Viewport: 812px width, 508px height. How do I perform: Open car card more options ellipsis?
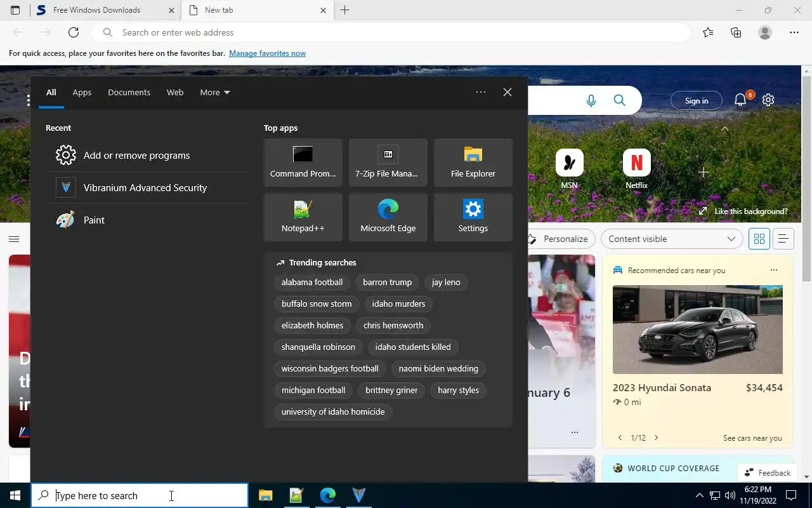[x=773, y=270]
